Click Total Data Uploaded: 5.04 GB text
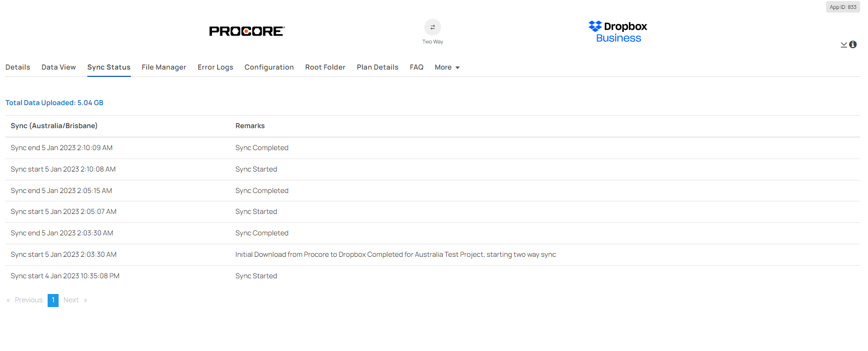This screenshot has height=351, width=868. click(54, 103)
